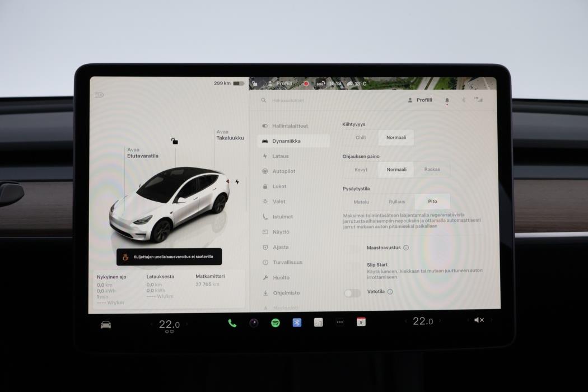588x392 pixels.
Task: Switch to the Autopilot settings section
Action: (284, 171)
